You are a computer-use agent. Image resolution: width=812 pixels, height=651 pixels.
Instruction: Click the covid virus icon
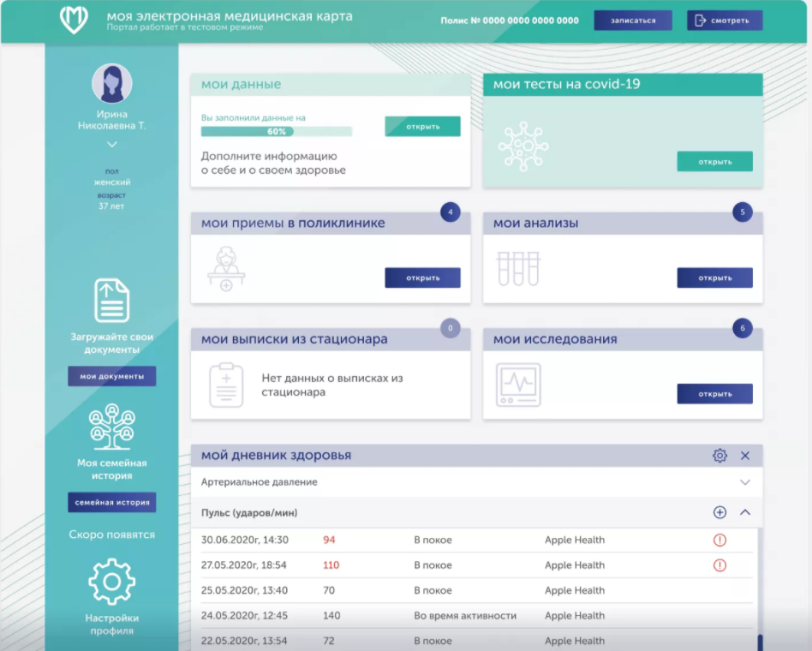click(523, 146)
